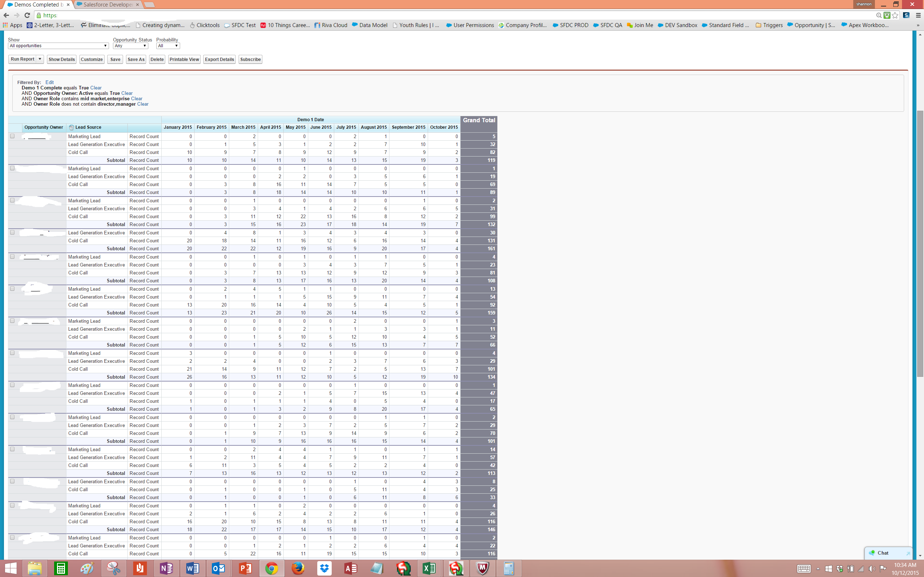Expand the Opportunity Status dropdown
924x577 pixels.
(x=130, y=46)
